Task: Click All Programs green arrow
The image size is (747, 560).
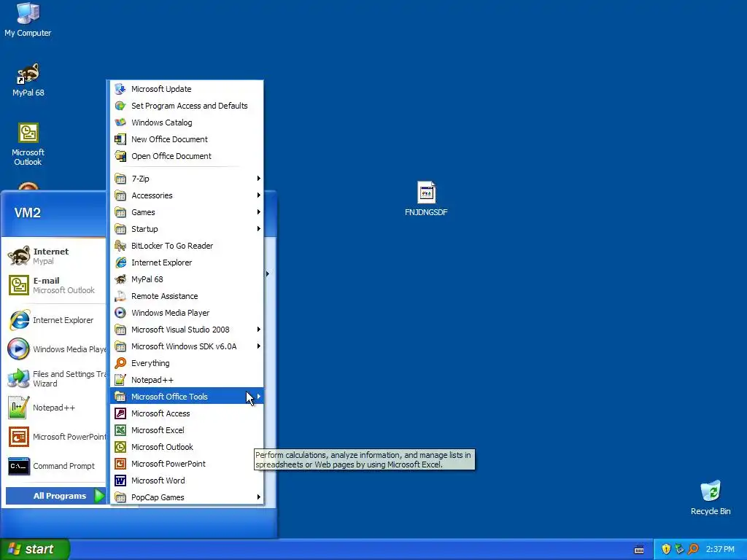Action: (x=99, y=496)
